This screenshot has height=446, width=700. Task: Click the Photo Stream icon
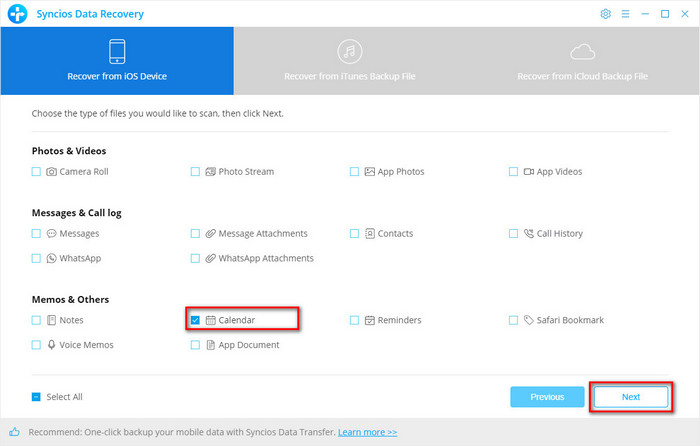tap(210, 172)
